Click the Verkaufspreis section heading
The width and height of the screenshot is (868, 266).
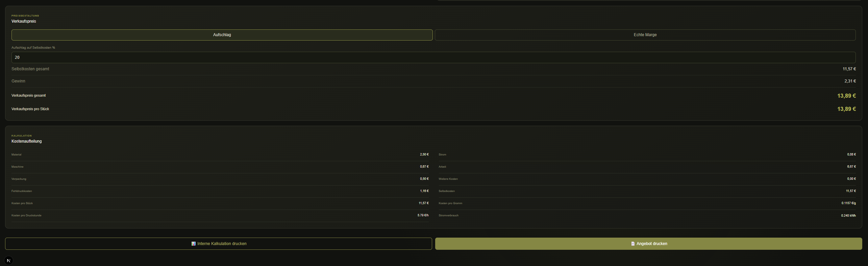(24, 21)
